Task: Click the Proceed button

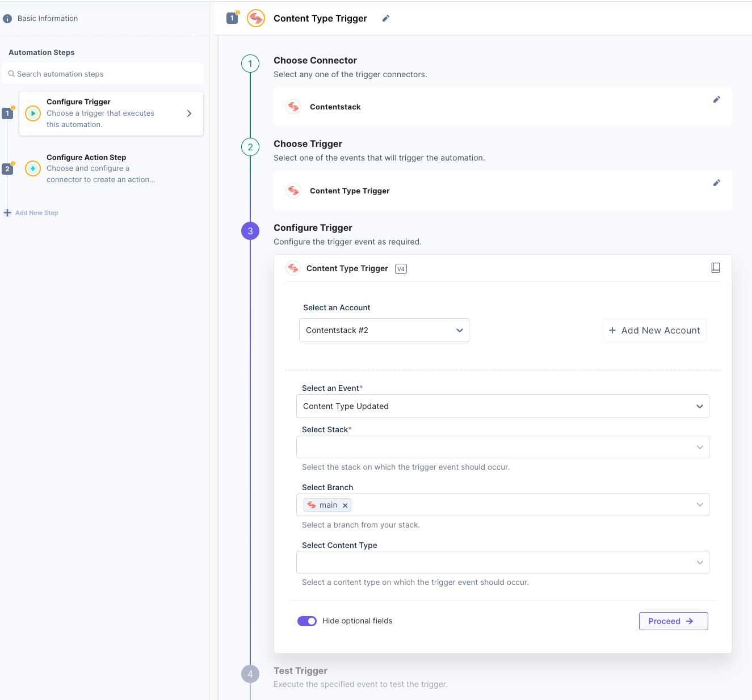Action: (673, 621)
